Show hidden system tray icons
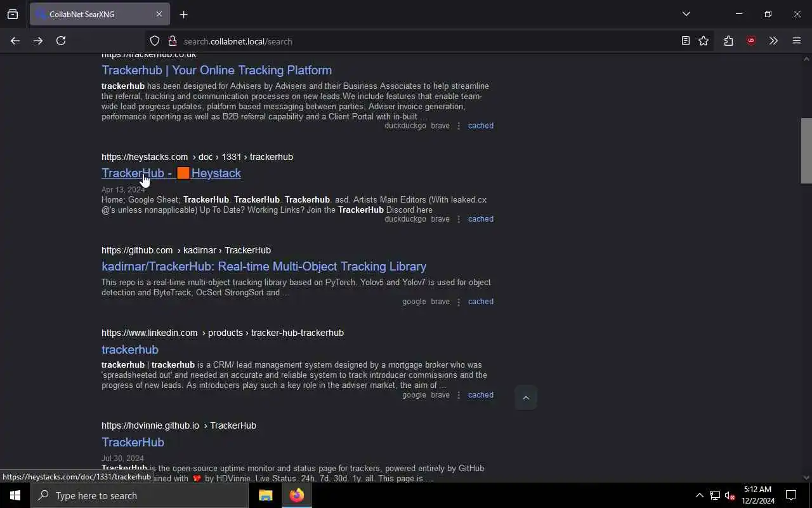 pos(699,495)
